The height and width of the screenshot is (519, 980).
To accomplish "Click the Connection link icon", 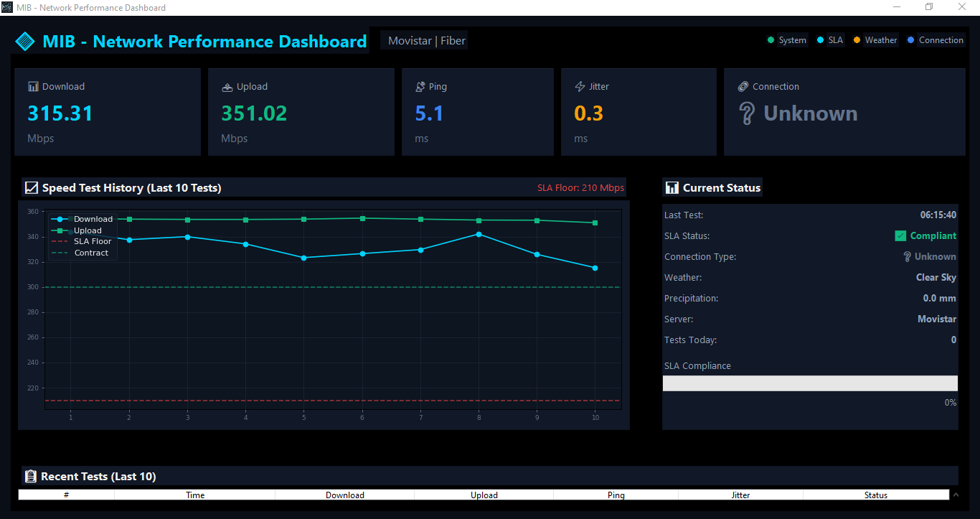I will click(x=743, y=87).
